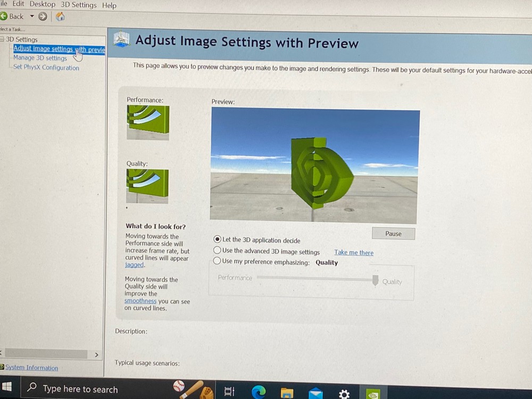Open the Desktop menu
Screen dimensions: 532x399
point(43,4)
